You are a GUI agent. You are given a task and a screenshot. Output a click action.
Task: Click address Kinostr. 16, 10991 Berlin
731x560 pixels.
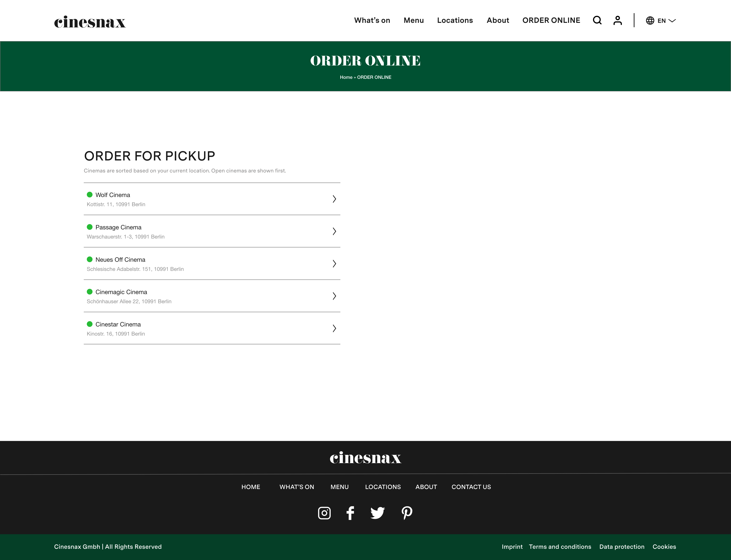coord(116,334)
